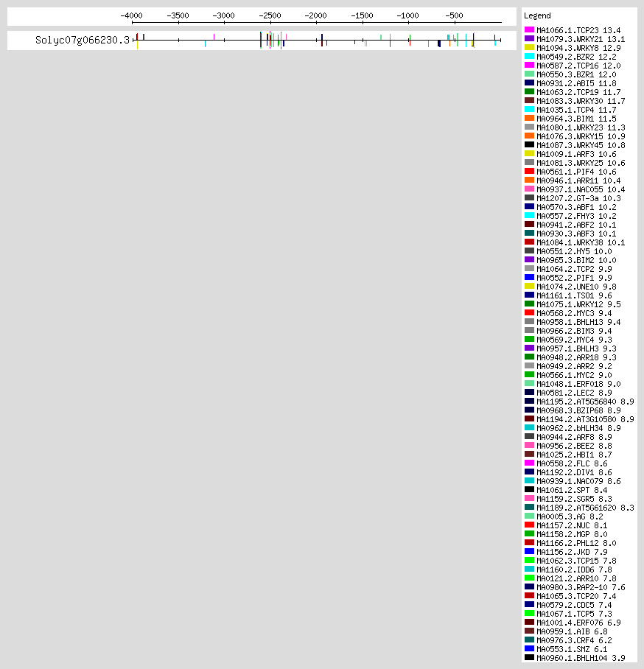Click the Solyc07g066230.3 gene label

click(x=83, y=41)
